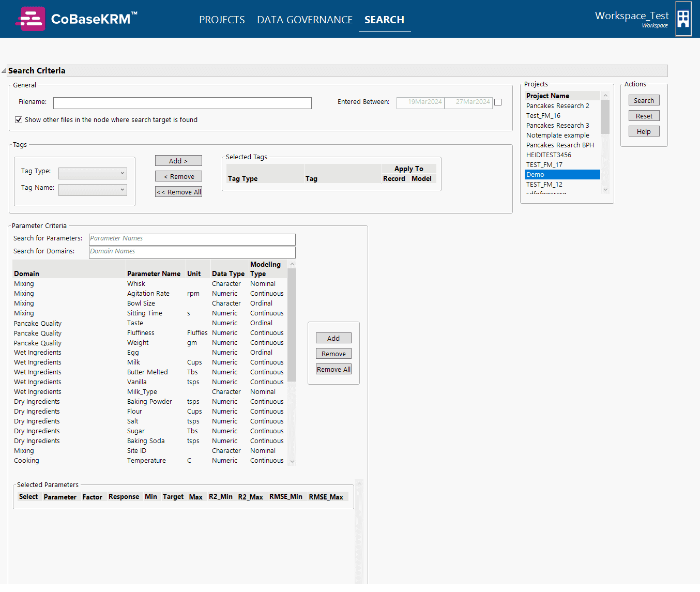Image resolution: width=700 pixels, height=592 pixels.
Task: Click the Search button in Actions
Action: 644,100
